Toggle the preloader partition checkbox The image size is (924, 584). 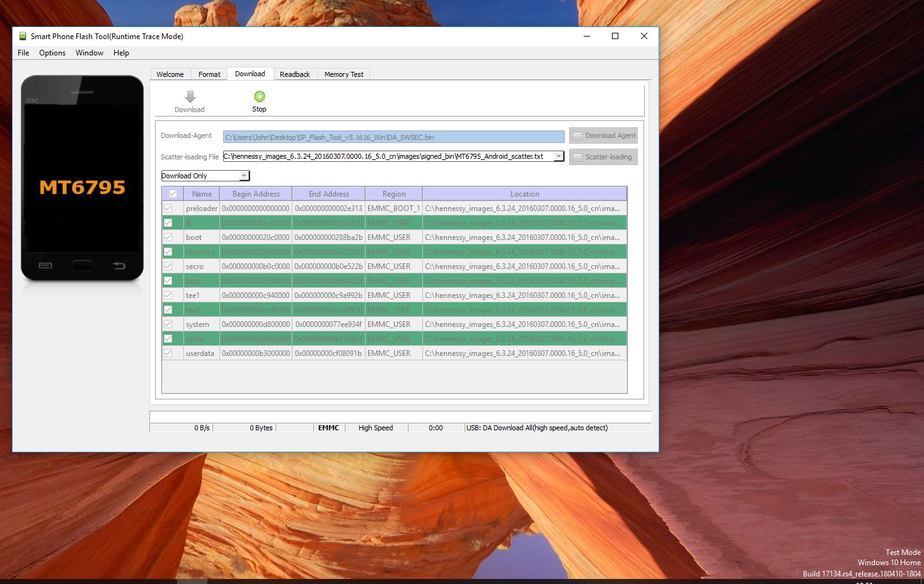168,209
